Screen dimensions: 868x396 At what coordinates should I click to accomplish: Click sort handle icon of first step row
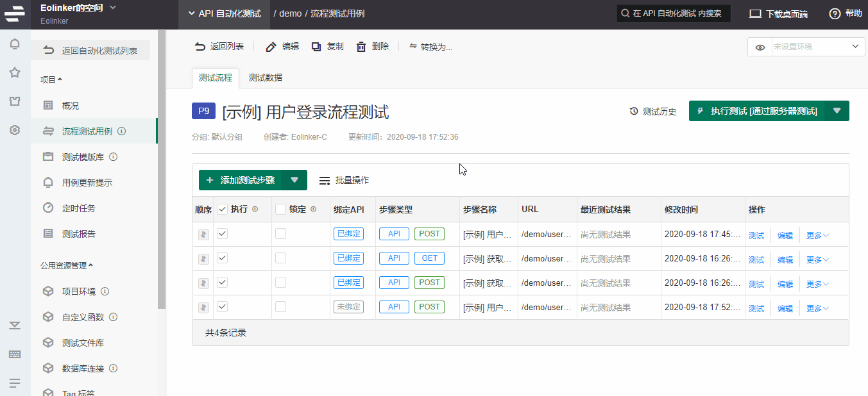click(x=203, y=235)
